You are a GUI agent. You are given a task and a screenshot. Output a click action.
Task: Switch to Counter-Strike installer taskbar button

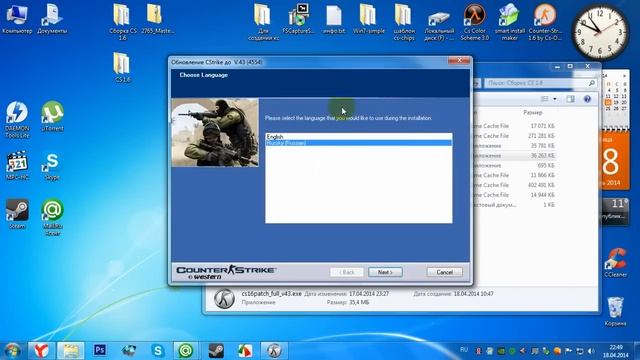tap(274, 350)
